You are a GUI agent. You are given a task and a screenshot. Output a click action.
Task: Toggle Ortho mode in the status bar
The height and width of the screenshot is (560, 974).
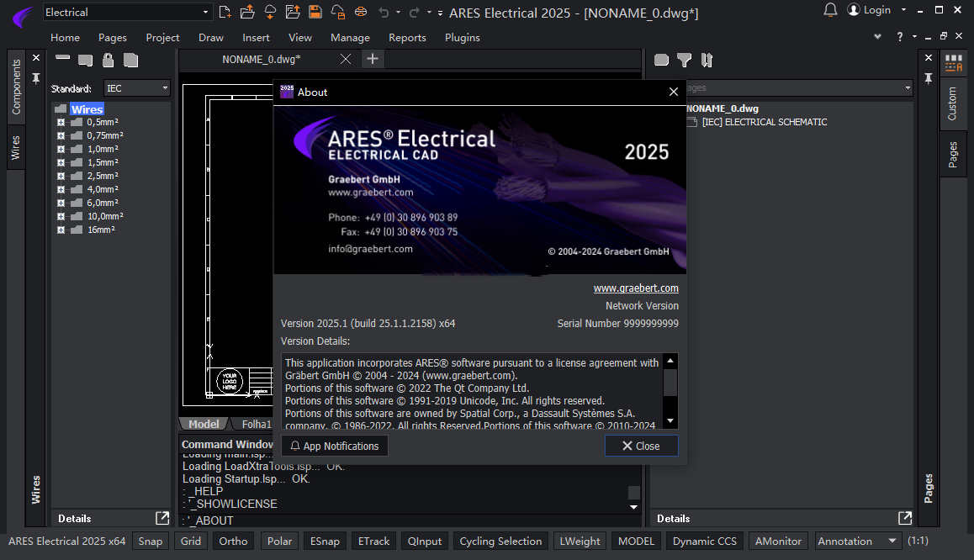pos(233,541)
